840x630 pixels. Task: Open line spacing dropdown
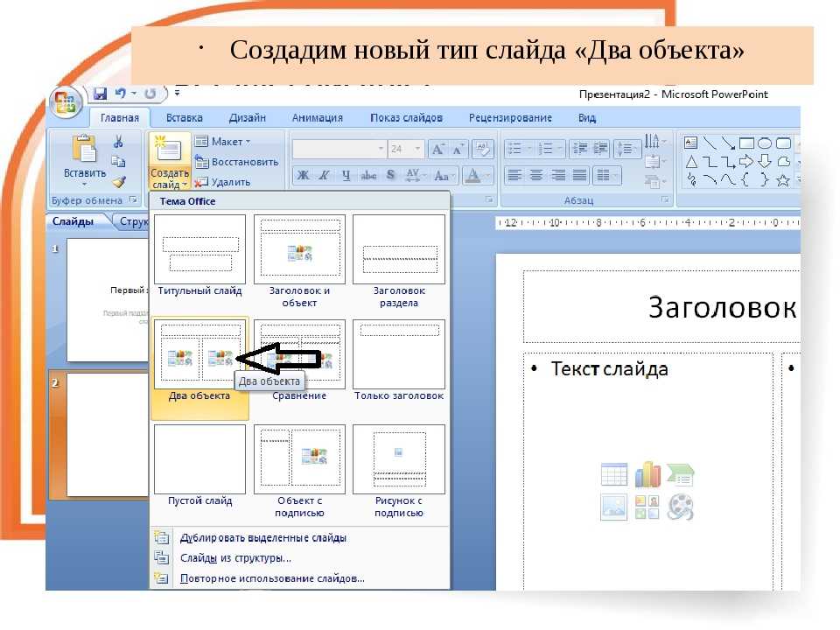pos(626,149)
